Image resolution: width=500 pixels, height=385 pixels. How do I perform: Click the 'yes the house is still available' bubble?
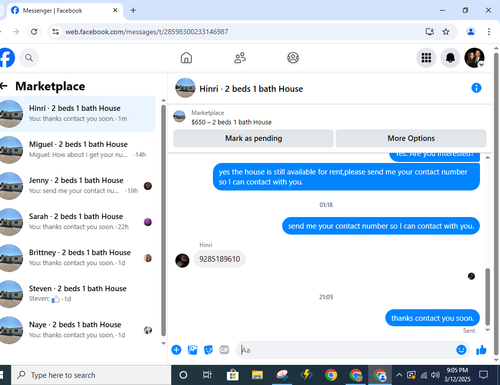(x=346, y=177)
